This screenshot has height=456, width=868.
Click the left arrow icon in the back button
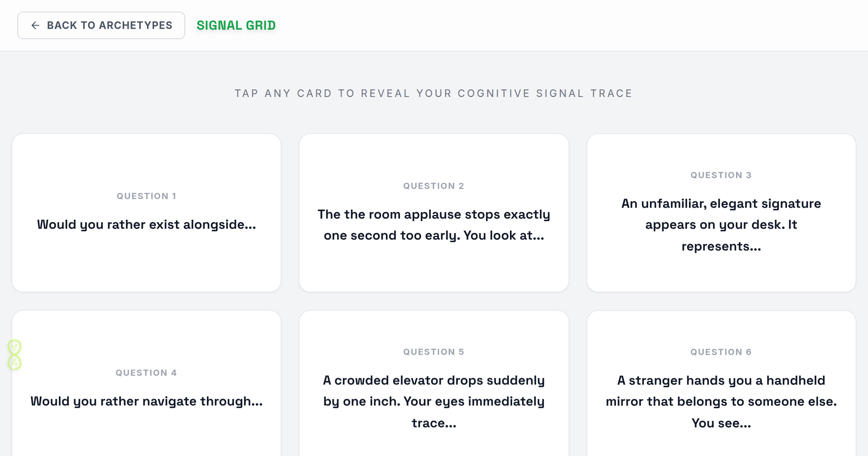[x=35, y=25]
